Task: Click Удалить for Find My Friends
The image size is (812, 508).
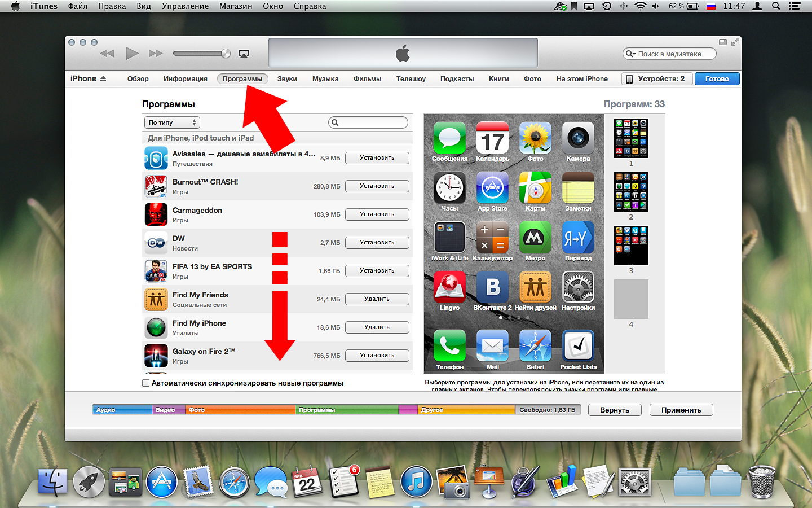Action: coord(377,299)
